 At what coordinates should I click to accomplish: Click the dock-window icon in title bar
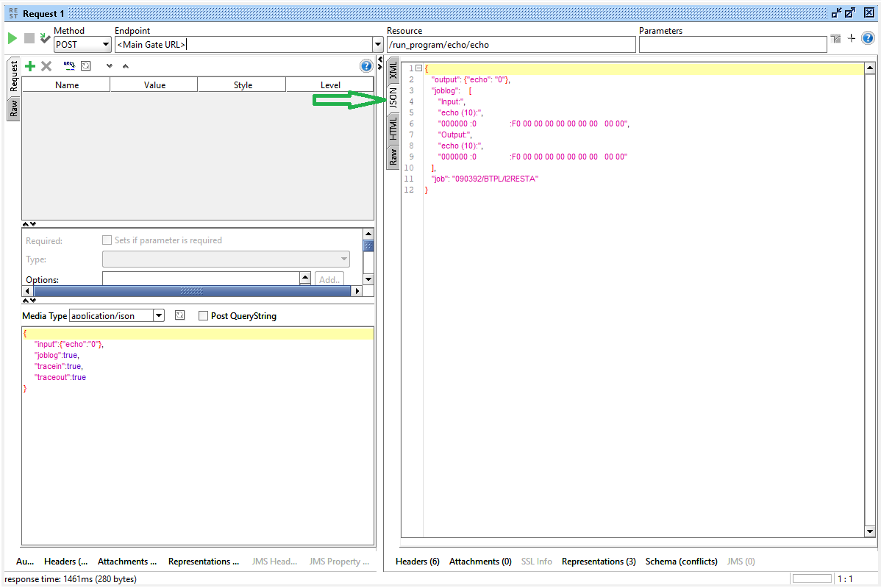(x=837, y=12)
